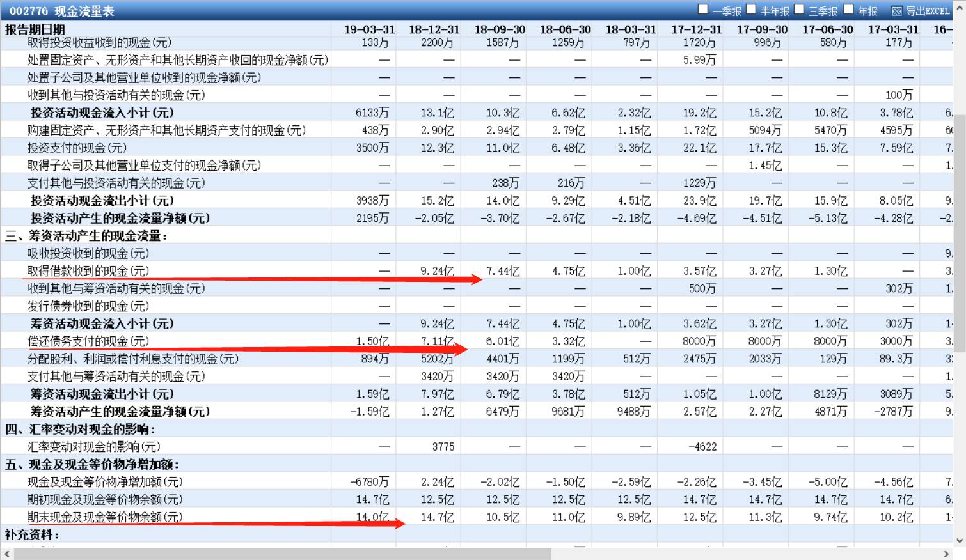Select column header 18-12-31

(434, 29)
